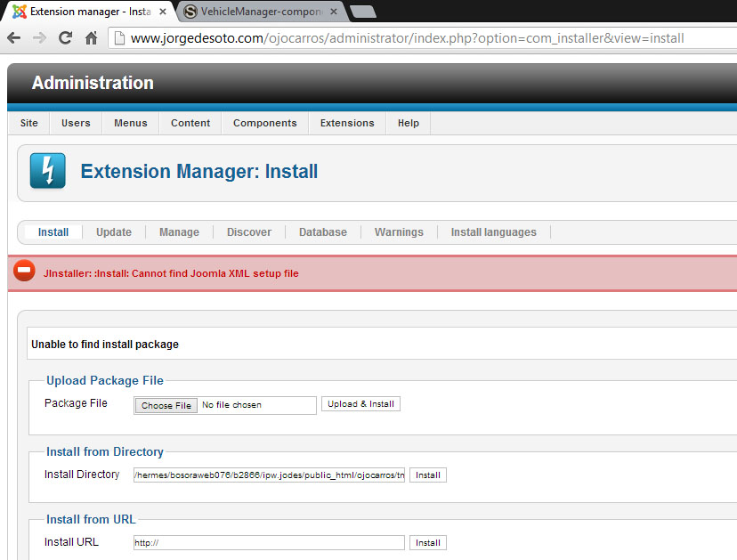The height and width of the screenshot is (560, 737).
Task: Click the red error icon
Action: 24,272
